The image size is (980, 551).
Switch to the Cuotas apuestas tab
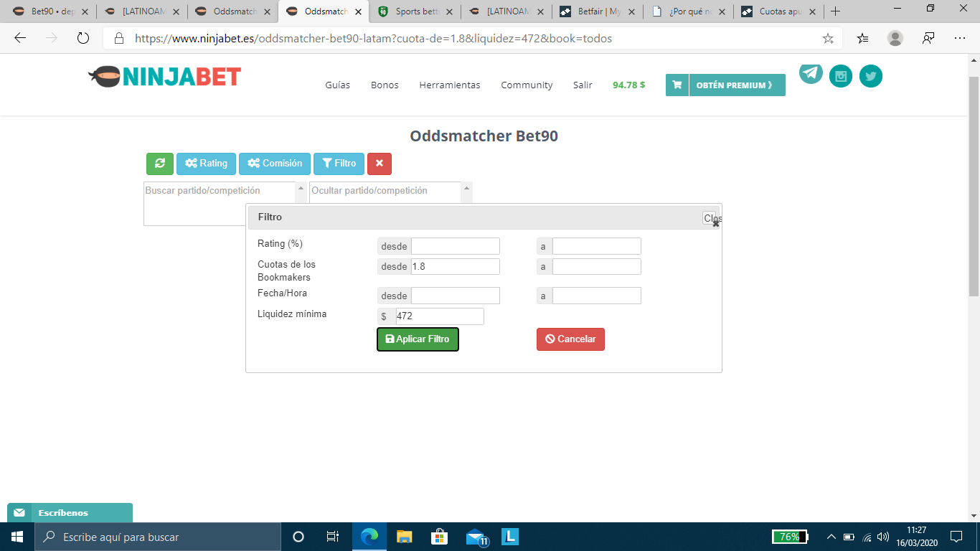(779, 11)
